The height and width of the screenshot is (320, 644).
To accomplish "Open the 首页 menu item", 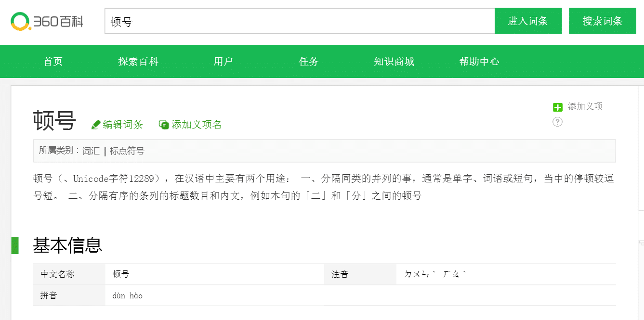I will click(53, 62).
